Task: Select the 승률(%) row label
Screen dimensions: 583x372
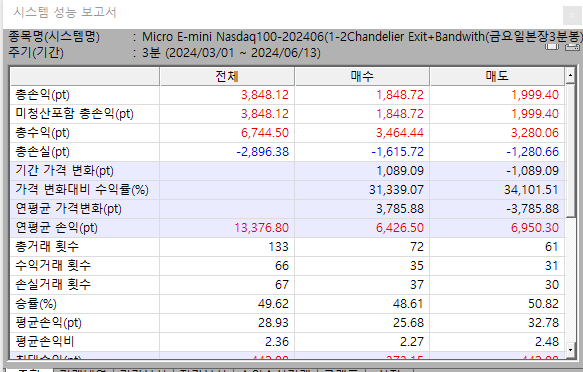Action: [x=36, y=304]
